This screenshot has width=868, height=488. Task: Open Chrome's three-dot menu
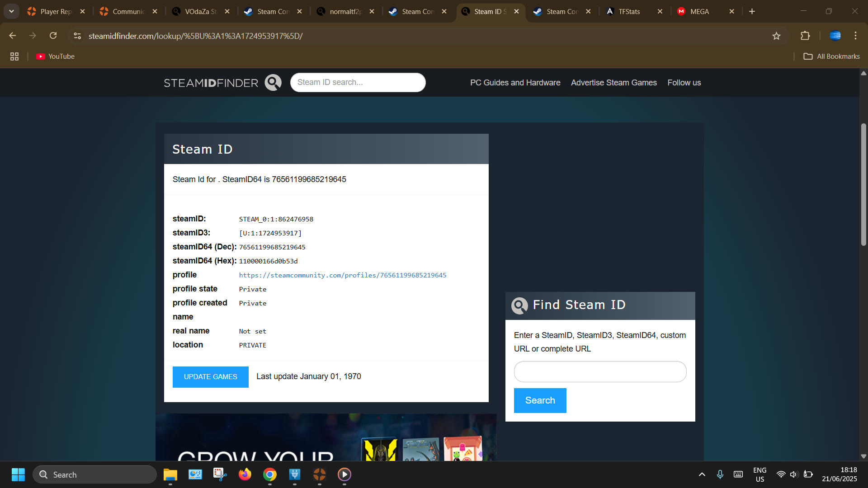click(855, 36)
